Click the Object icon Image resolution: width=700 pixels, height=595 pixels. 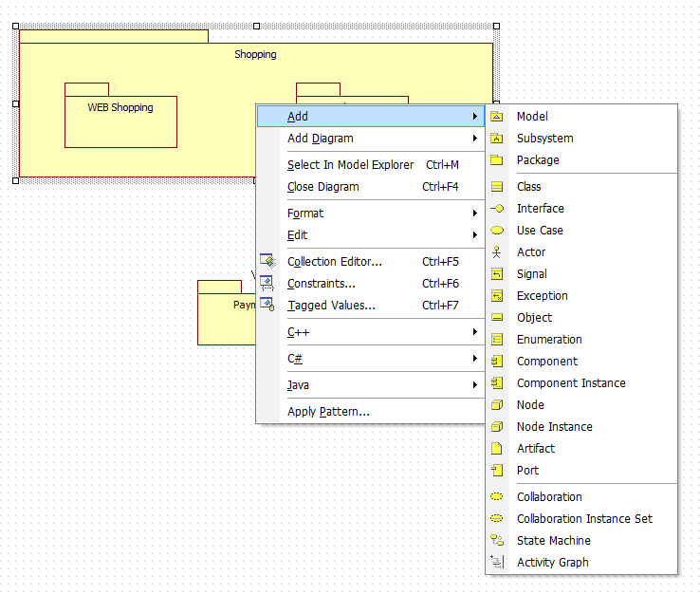point(497,318)
